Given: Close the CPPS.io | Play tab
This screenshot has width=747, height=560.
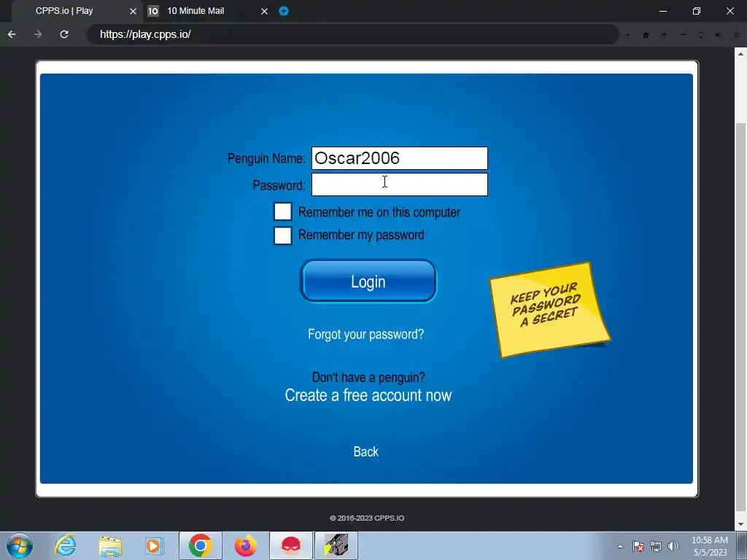Looking at the screenshot, I should coord(133,11).
